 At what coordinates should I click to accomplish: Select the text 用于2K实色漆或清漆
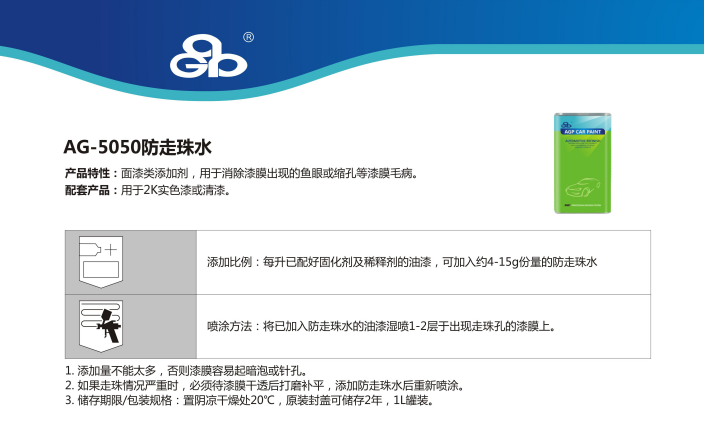tap(176, 190)
